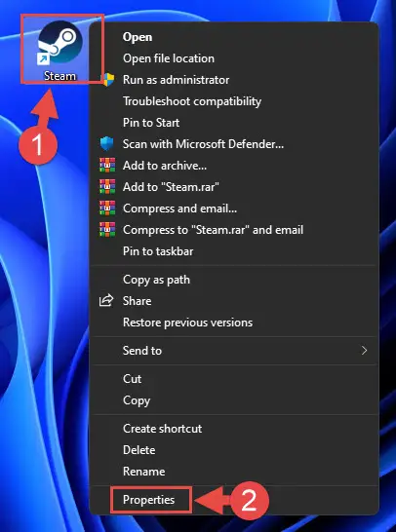Image resolution: width=396 pixels, height=532 pixels.
Task: Click the WinRAR icon next to Compress and email
Action: pyautogui.click(x=107, y=208)
